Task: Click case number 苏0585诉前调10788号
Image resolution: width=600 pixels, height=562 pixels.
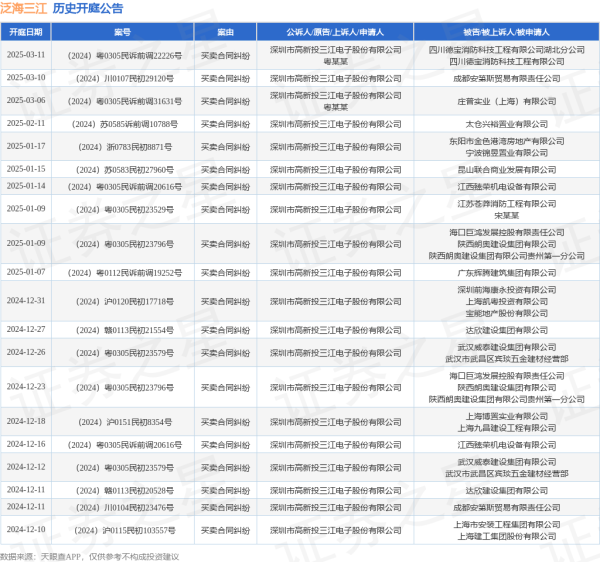Action: pyautogui.click(x=125, y=124)
